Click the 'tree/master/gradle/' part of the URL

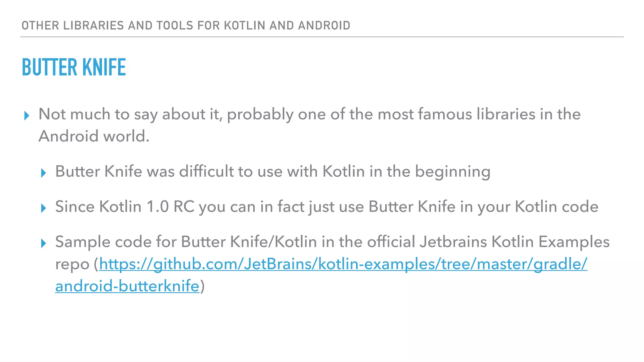(514, 264)
